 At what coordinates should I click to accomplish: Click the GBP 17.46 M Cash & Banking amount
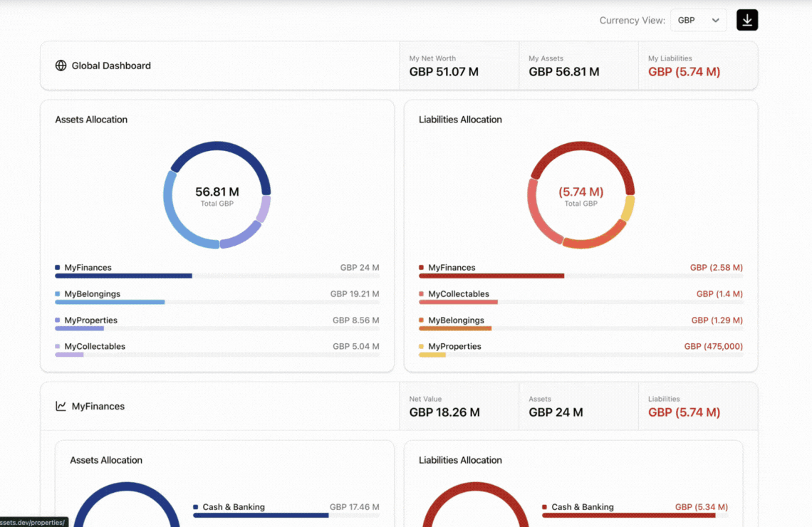point(354,507)
